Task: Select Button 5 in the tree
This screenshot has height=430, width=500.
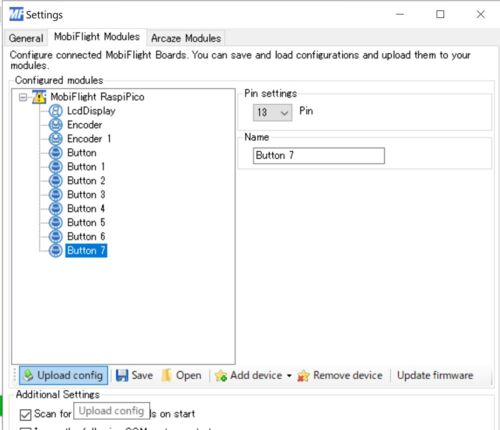Action: (x=86, y=223)
